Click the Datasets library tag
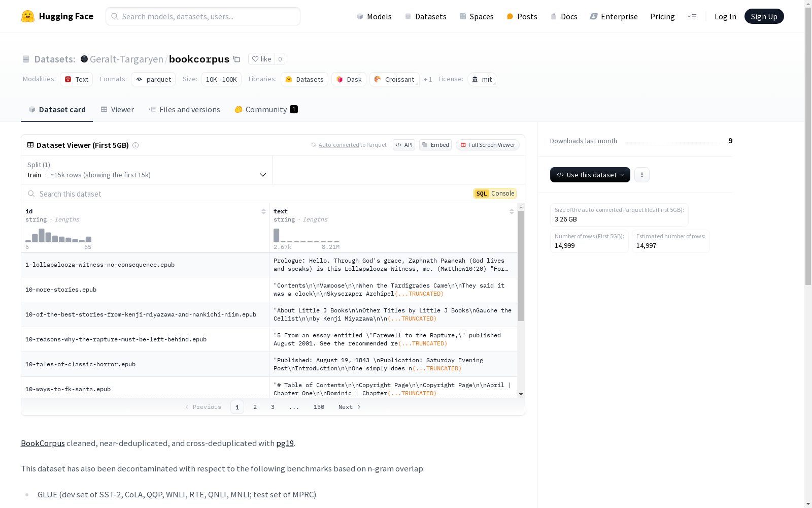This screenshot has height=508, width=812. pos(304,79)
